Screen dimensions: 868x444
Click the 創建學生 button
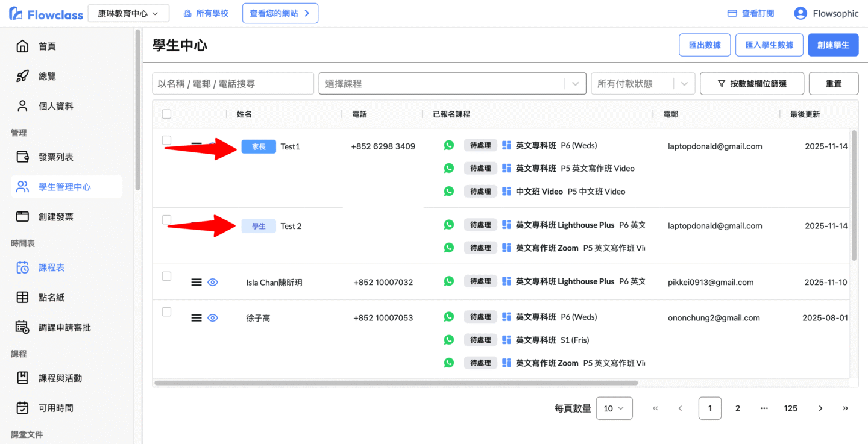pyautogui.click(x=833, y=45)
